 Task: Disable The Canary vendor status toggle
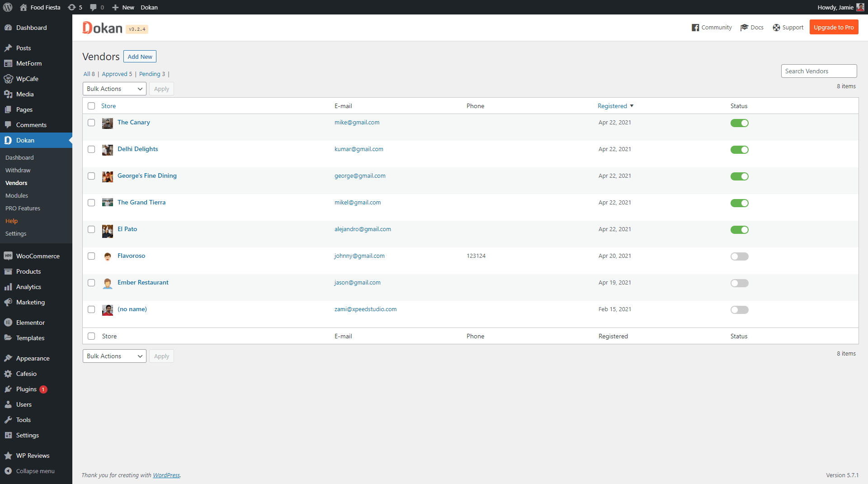pos(740,123)
